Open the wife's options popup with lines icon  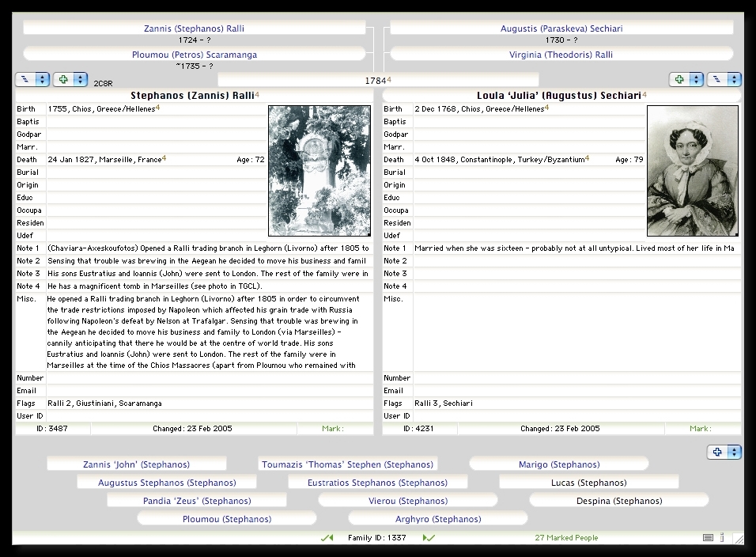click(x=724, y=80)
